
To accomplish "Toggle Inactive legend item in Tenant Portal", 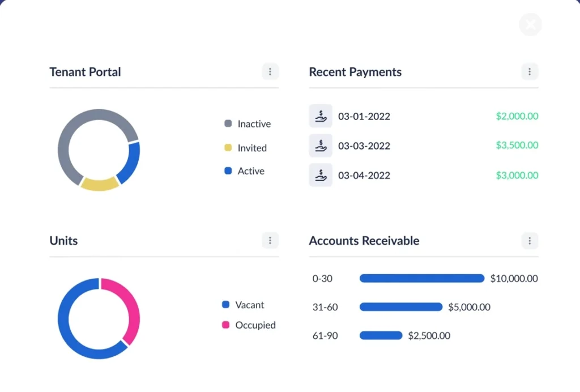I will [x=248, y=124].
